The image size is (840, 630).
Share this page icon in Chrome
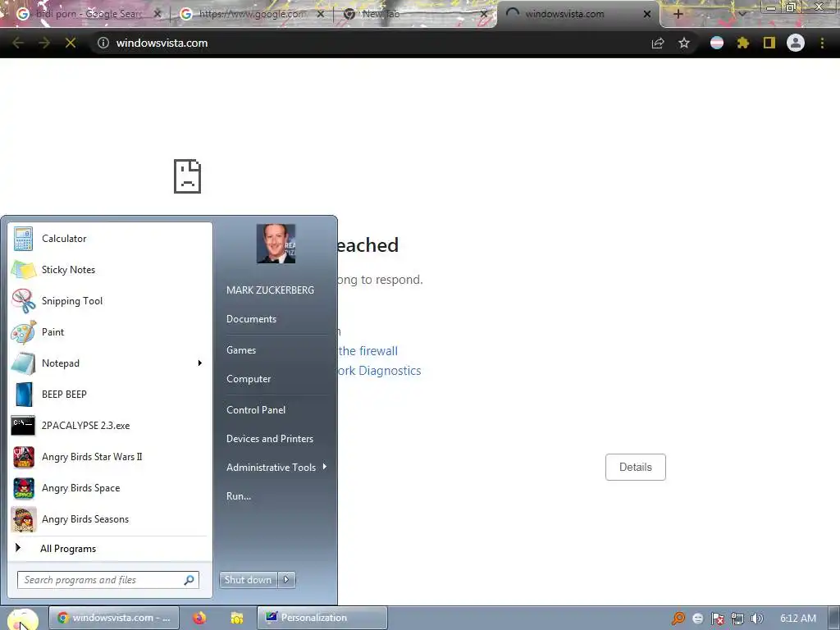point(658,43)
